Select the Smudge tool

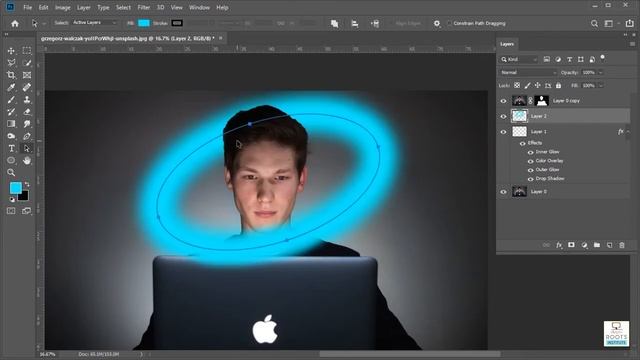[x=27, y=124]
